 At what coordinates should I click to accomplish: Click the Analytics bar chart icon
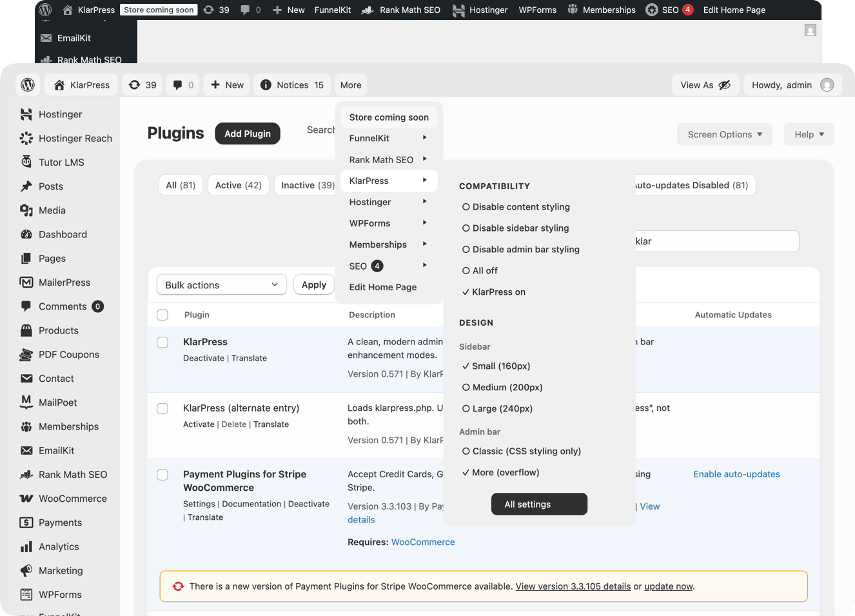coord(26,546)
